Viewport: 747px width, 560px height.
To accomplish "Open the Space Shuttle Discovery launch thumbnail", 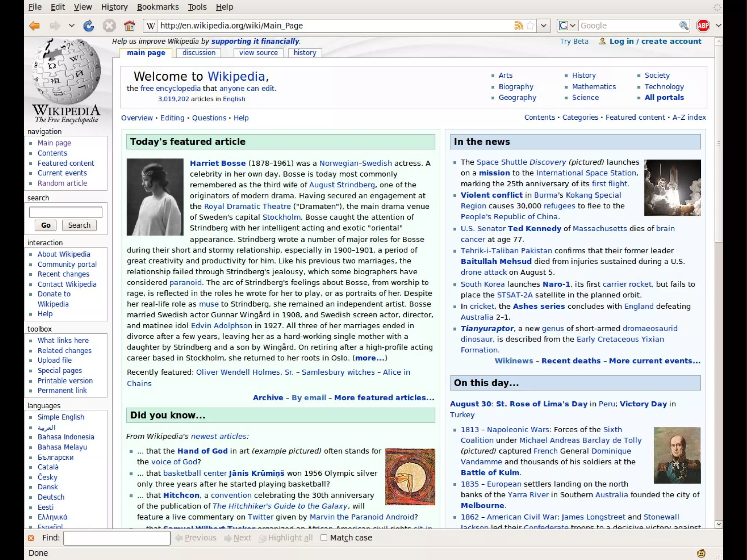I will 672,188.
